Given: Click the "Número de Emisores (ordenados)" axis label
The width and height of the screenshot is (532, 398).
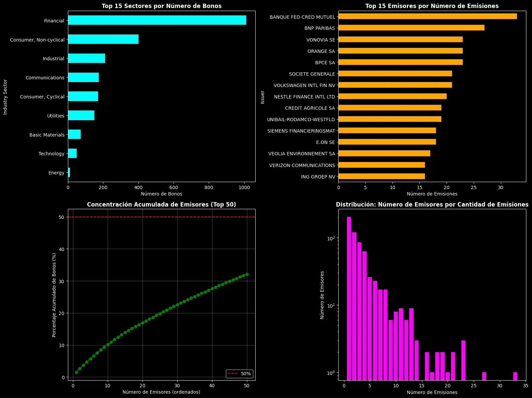Looking at the screenshot, I should (x=161, y=392).
